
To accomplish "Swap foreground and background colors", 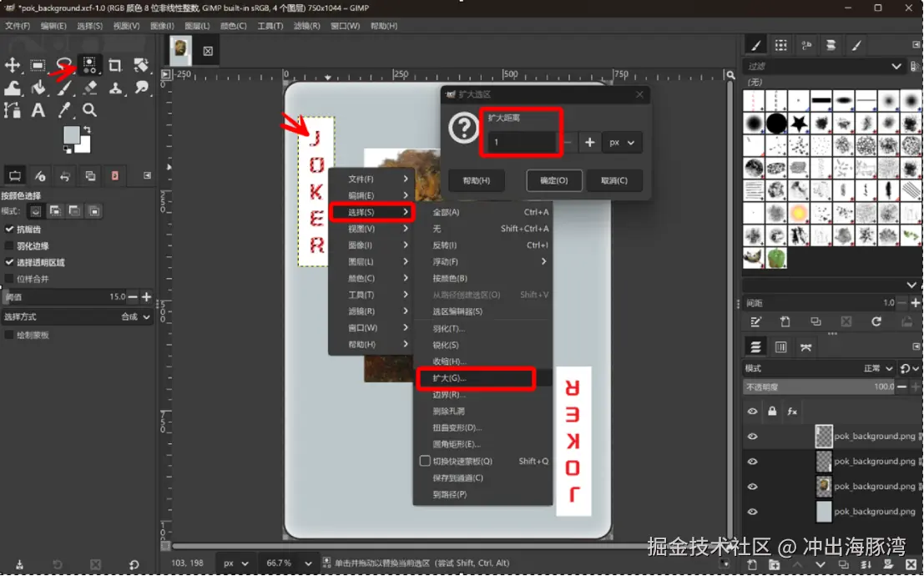I will tap(87, 129).
